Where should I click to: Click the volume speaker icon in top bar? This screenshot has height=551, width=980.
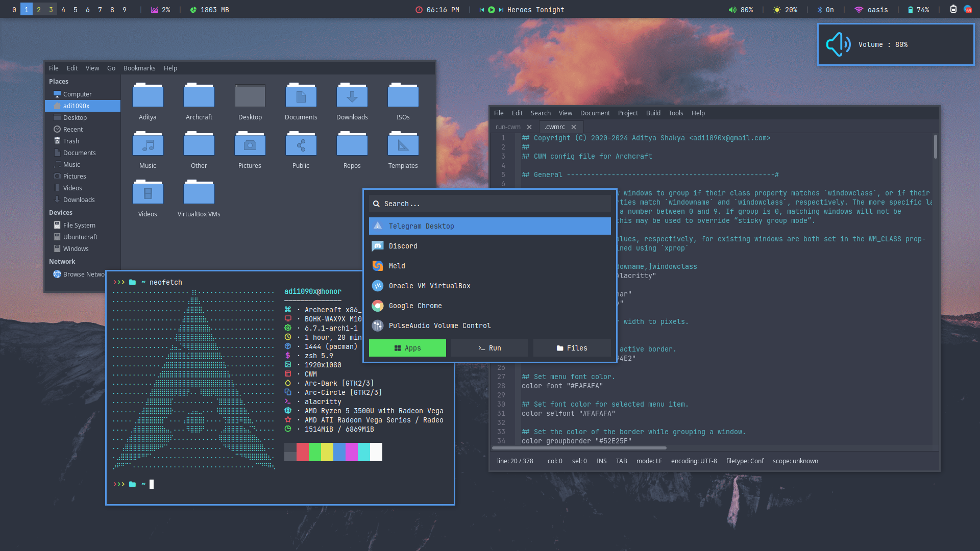pyautogui.click(x=732, y=10)
